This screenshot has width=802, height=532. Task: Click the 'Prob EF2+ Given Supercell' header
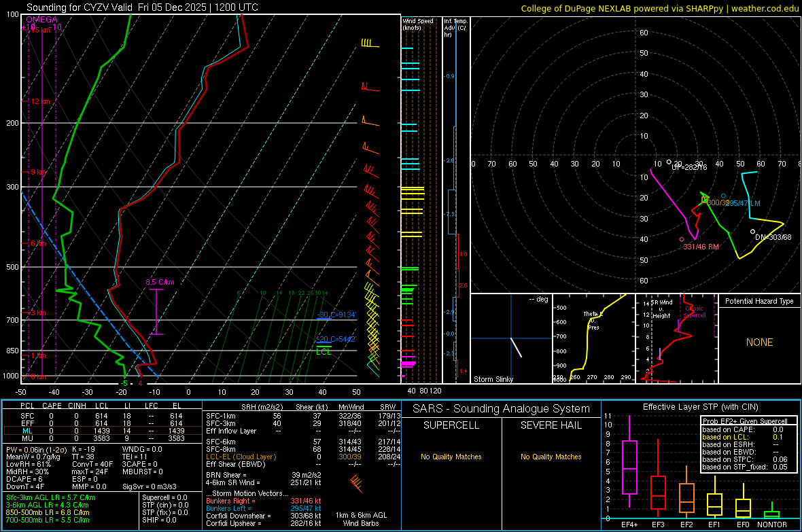point(745,421)
